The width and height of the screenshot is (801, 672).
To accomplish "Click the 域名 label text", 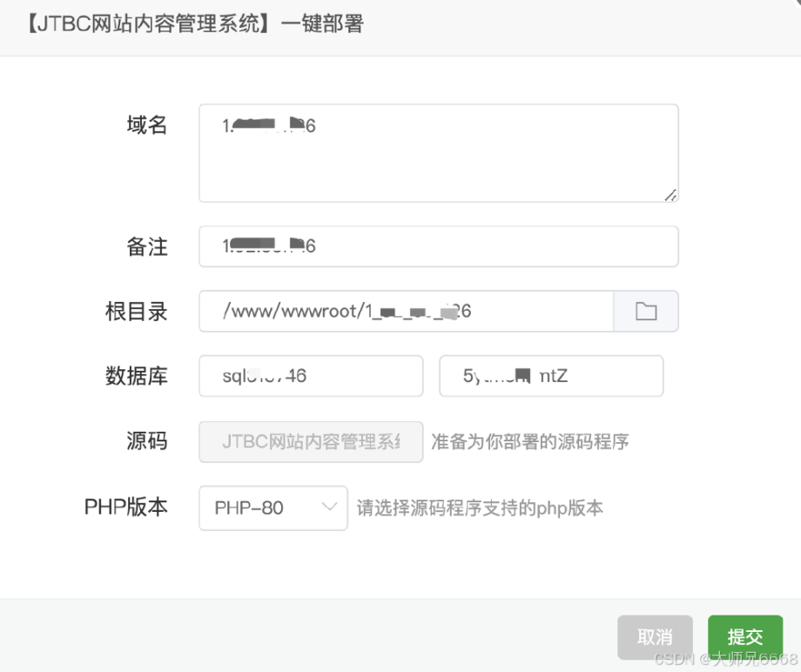I will tap(146, 125).
